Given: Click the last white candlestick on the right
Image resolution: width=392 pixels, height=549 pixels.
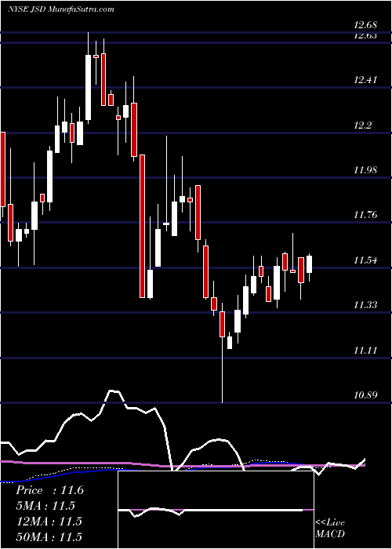Looking at the screenshot, I should point(310,264).
